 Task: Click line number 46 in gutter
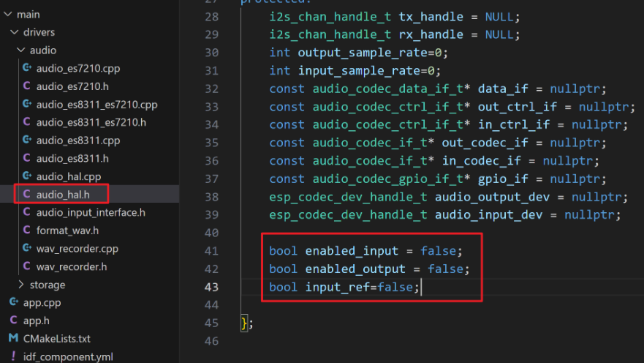point(211,341)
